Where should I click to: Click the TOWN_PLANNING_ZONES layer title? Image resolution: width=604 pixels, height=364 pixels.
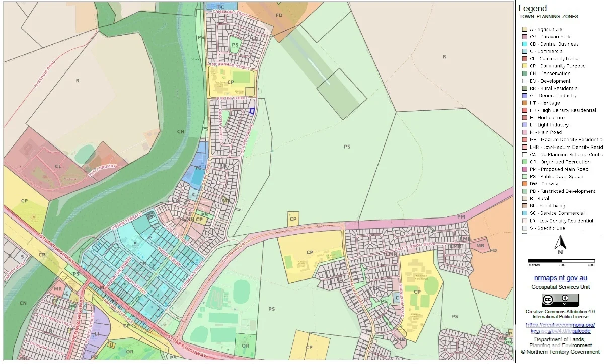[x=549, y=17]
